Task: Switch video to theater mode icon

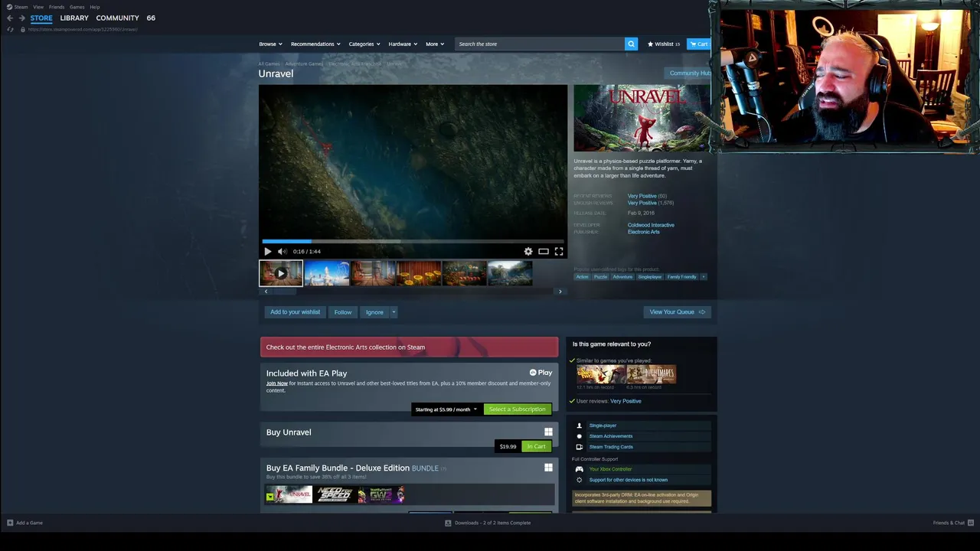Action: tap(544, 251)
